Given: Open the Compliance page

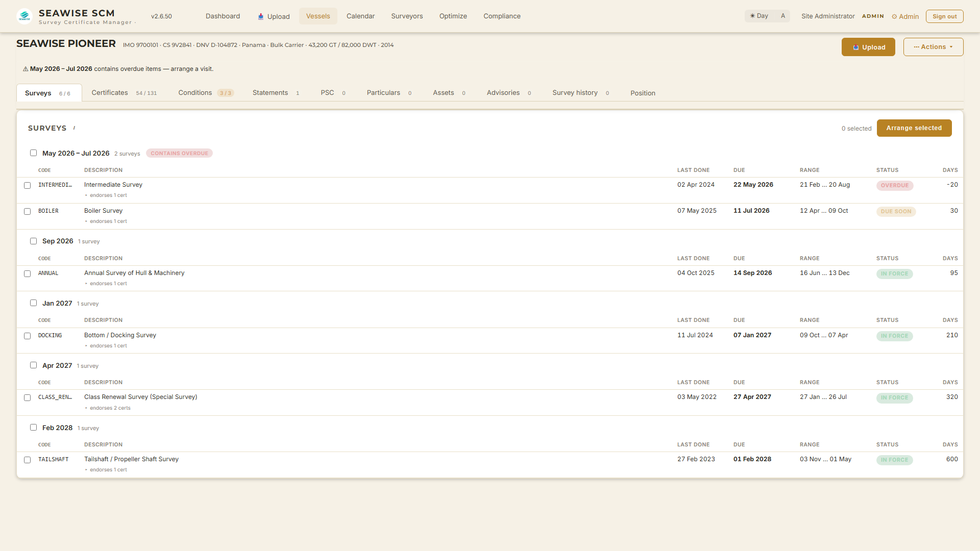Looking at the screenshot, I should click(x=502, y=16).
